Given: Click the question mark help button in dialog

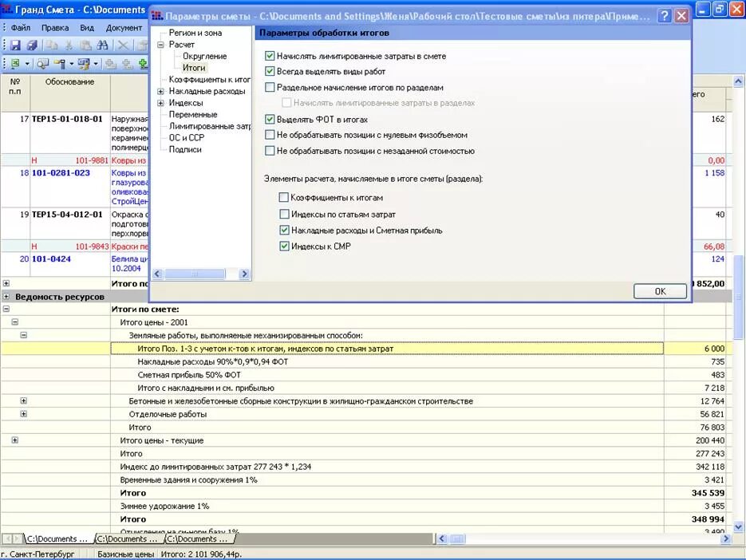Looking at the screenshot, I should (664, 16).
